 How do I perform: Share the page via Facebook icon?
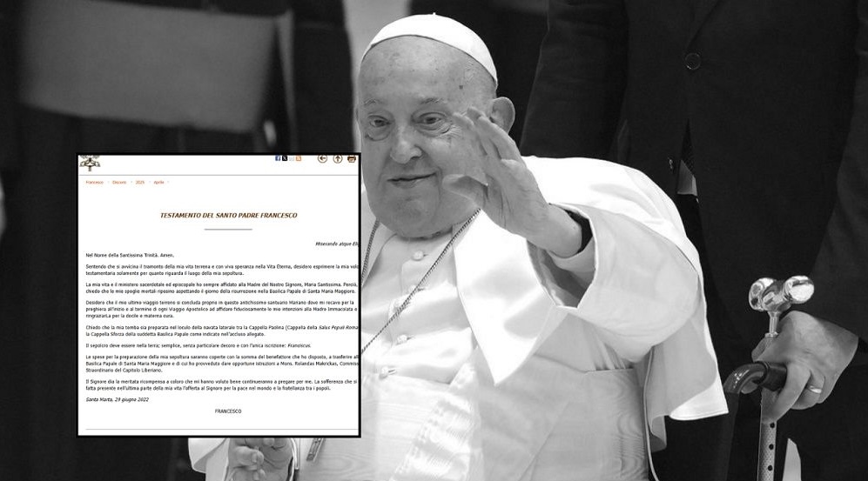click(x=278, y=158)
